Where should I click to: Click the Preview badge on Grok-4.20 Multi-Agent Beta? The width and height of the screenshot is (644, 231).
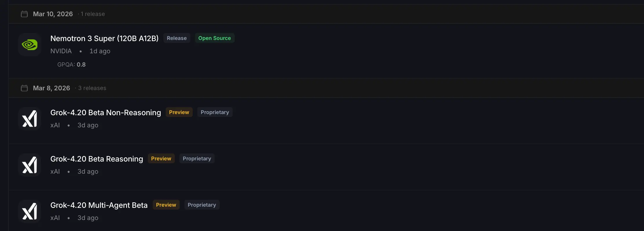pos(166,205)
